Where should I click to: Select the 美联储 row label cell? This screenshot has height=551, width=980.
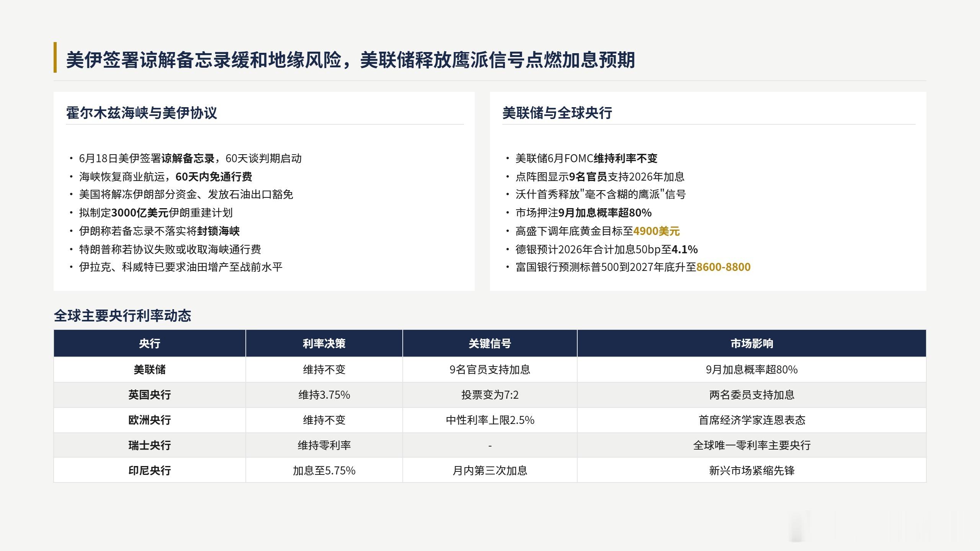(150, 370)
